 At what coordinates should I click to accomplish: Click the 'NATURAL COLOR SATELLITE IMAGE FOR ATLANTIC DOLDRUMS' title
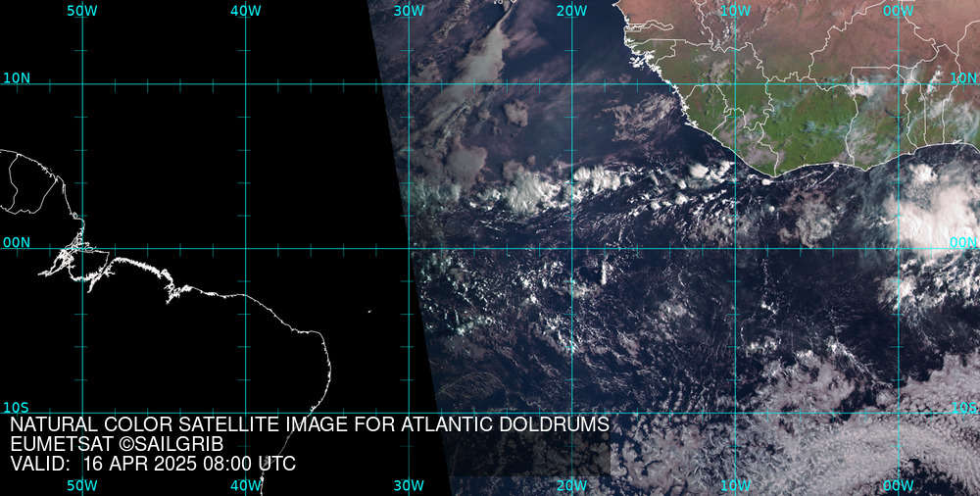pos(310,424)
